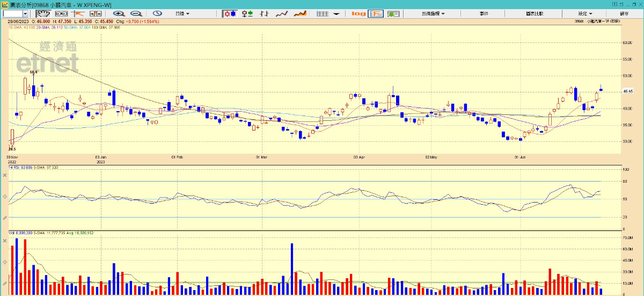Screen dimensions: 644x296
Task: Remove the RSI panel with X icon
Action: (5, 174)
